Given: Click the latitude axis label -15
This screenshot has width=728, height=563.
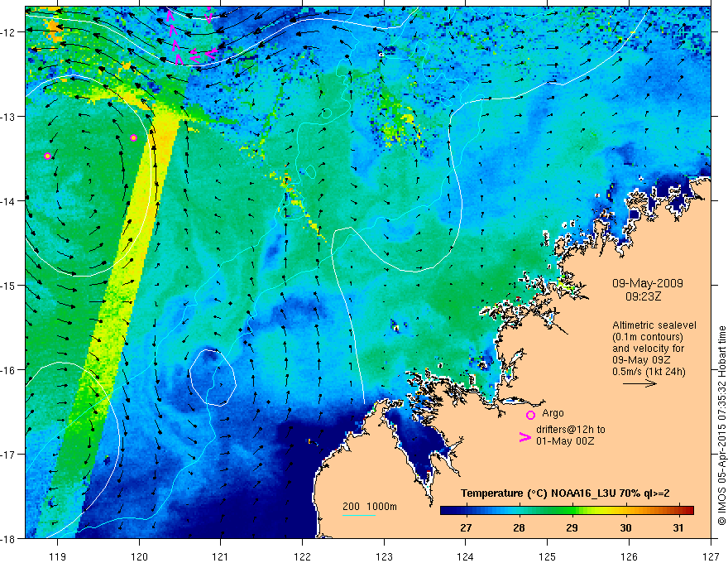Looking at the screenshot, I should (x=8, y=285).
